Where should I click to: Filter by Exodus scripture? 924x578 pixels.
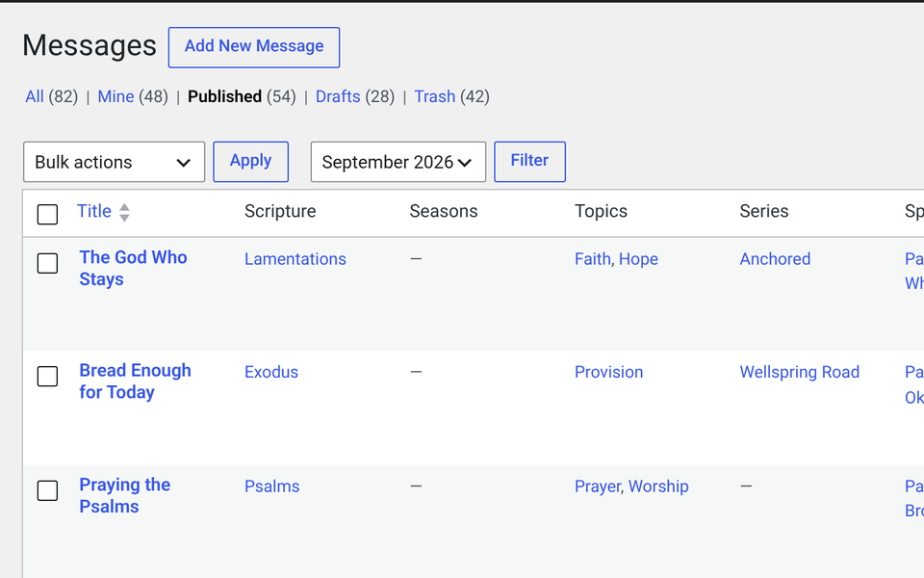(x=271, y=372)
